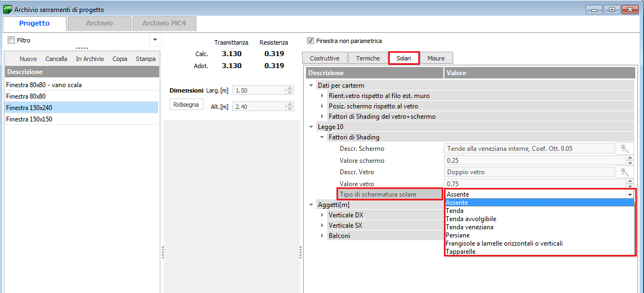Collapse the Tipo di schermatura solare dropdown
This screenshot has height=293, width=644.
tap(630, 194)
